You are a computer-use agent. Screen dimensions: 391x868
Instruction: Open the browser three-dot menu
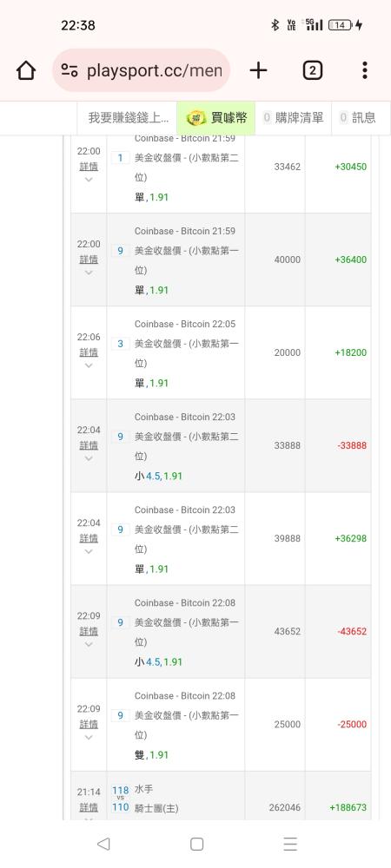(x=364, y=70)
